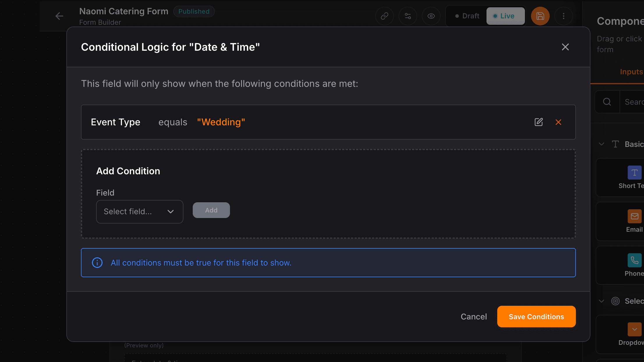This screenshot has height=362, width=644.
Task: Select the Email input component
Action: (635, 221)
